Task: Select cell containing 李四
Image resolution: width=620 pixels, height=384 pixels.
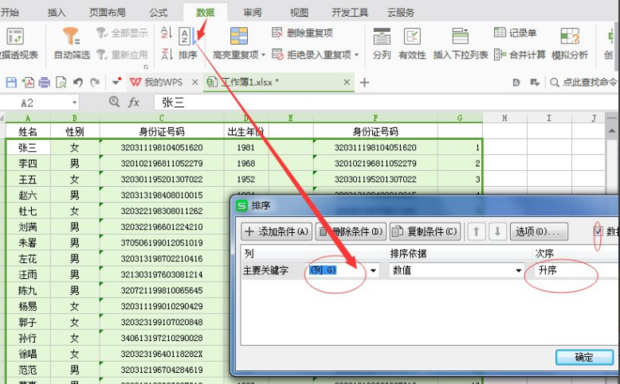Action: pos(28,163)
